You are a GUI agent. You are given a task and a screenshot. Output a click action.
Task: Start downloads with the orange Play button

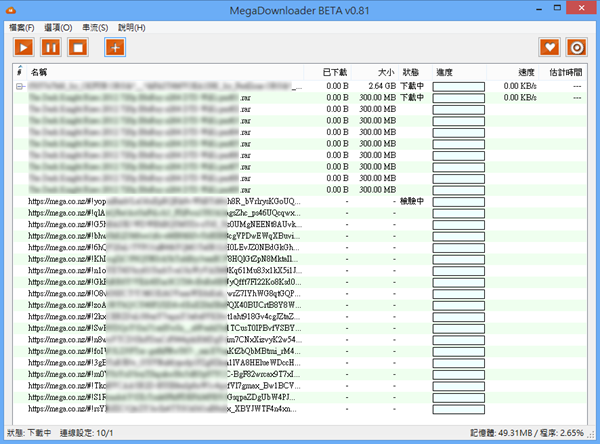pyautogui.click(x=24, y=47)
